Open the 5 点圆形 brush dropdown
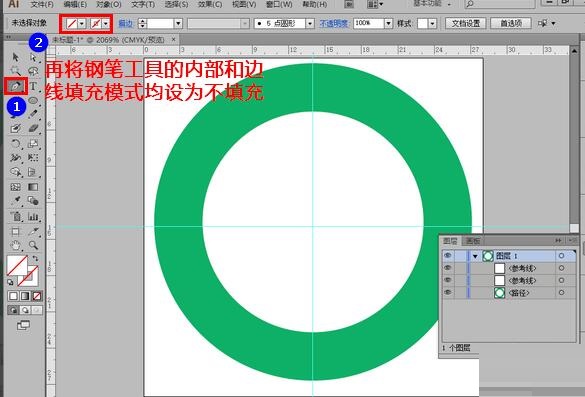The width and height of the screenshot is (585, 397). coord(310,24)
